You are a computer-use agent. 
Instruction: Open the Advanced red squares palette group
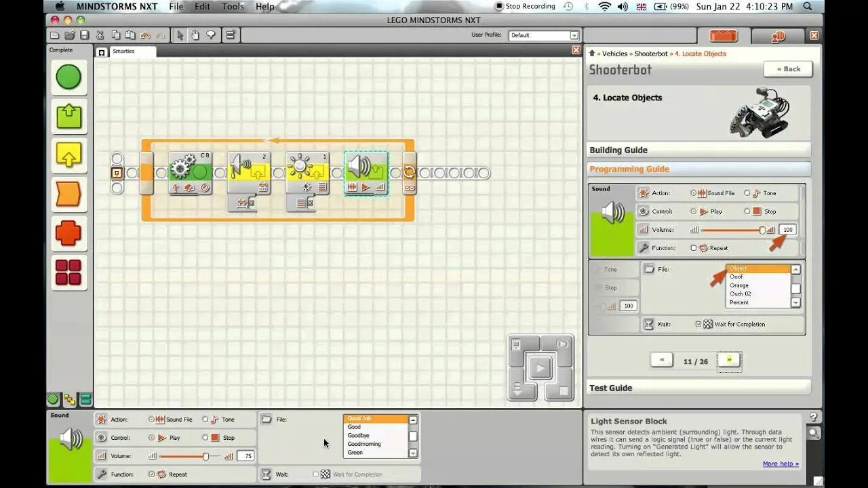pyautogui.click(x=68, y=272)
